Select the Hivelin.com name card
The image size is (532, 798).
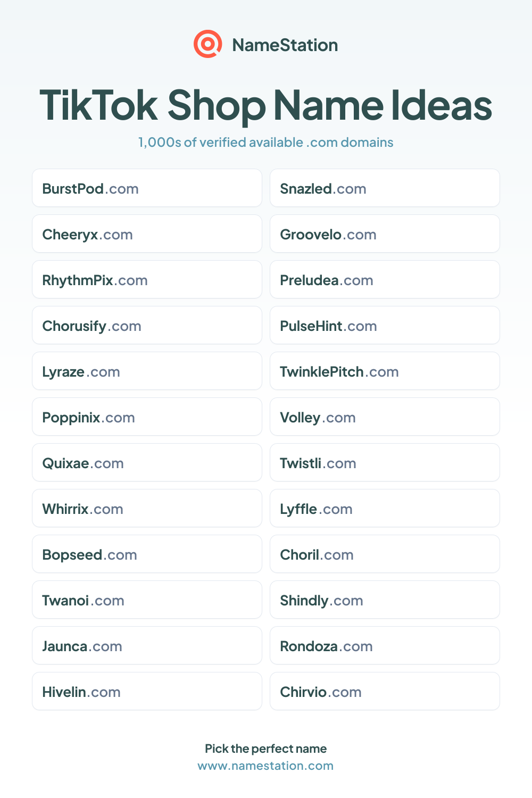(x=147, y=691)
